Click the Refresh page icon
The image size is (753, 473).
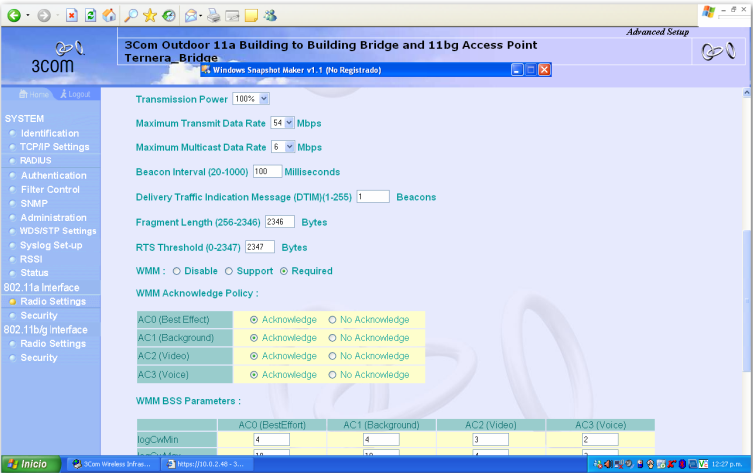[x=91, y=16]
